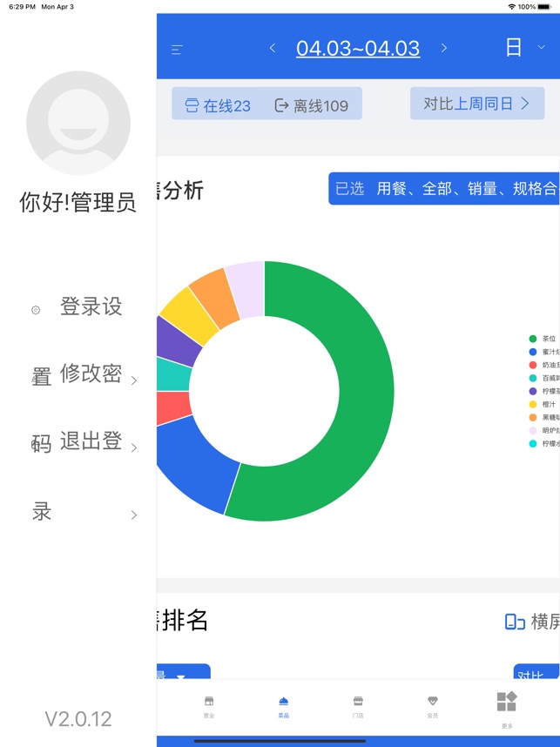Select the 菜品 (Dishes) tab icon

(283, 705)
